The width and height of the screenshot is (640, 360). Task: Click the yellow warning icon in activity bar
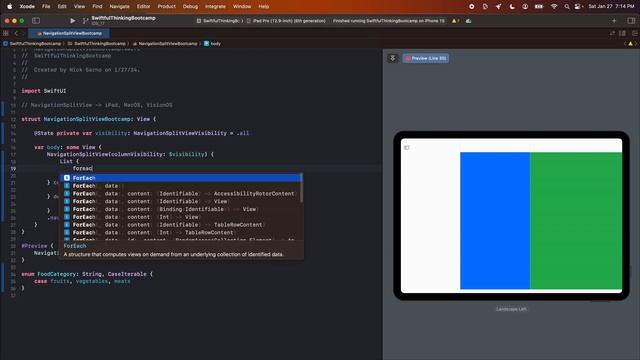[454, 21]
